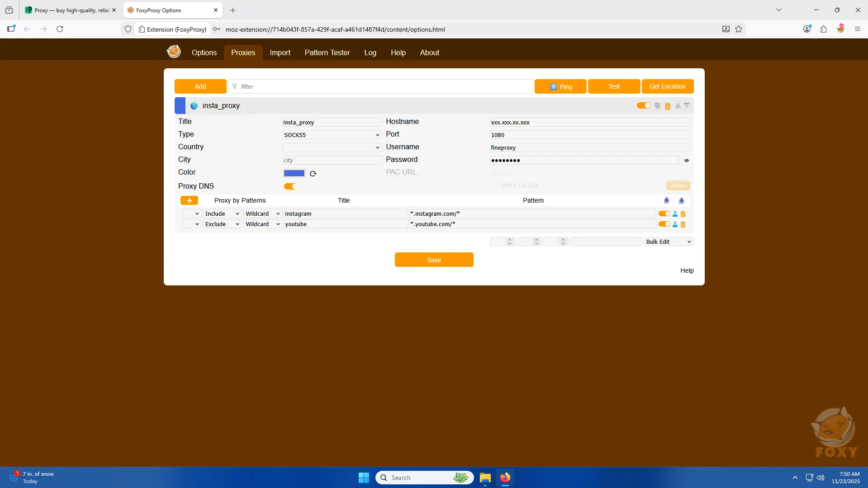Click the Hostname field
Screen dimensions: 868x488
pyautogui.click(x=589, y=122)
